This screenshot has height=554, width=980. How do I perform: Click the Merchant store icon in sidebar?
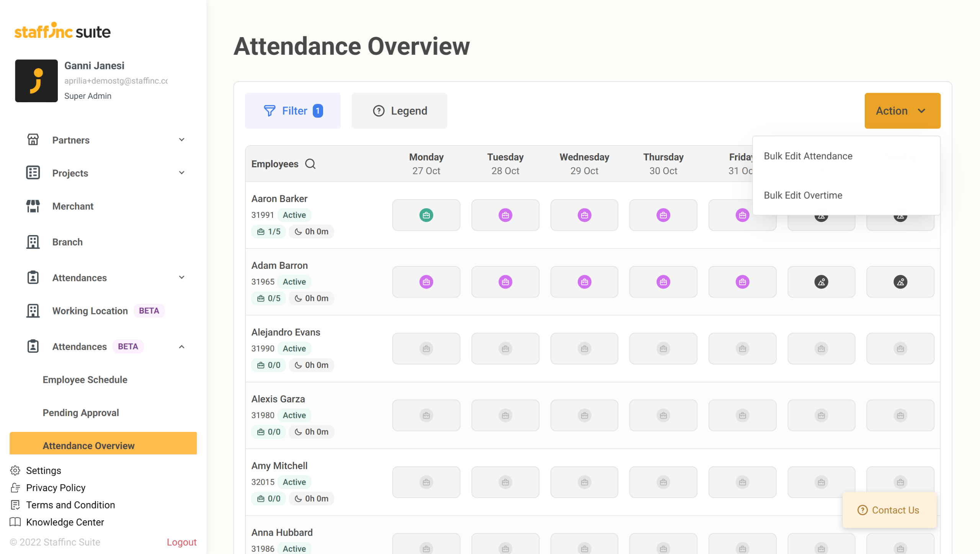click(x=33, y=206)
